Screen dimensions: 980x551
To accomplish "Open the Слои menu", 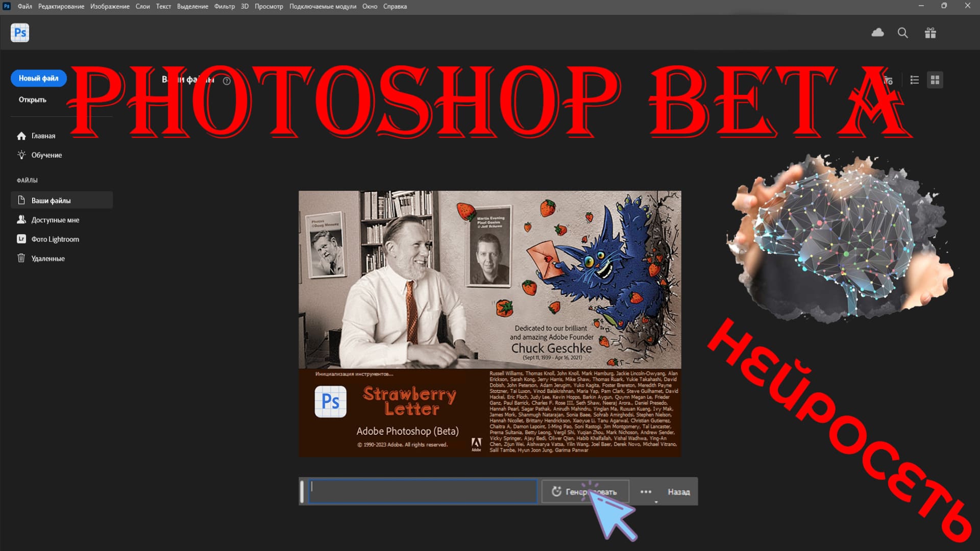I will [x=142, y=7].
